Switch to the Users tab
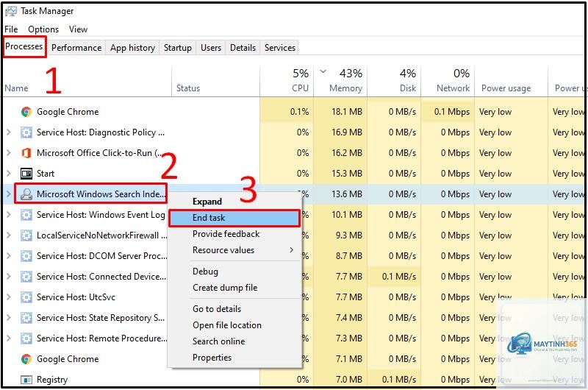The height and width of the screenshot is (390, 588). (211, 48)
